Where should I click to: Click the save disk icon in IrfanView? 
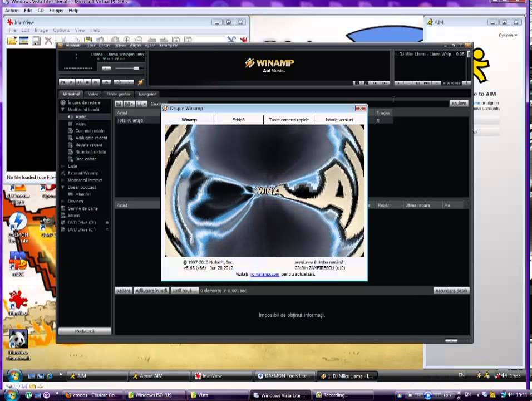[36, 41]
